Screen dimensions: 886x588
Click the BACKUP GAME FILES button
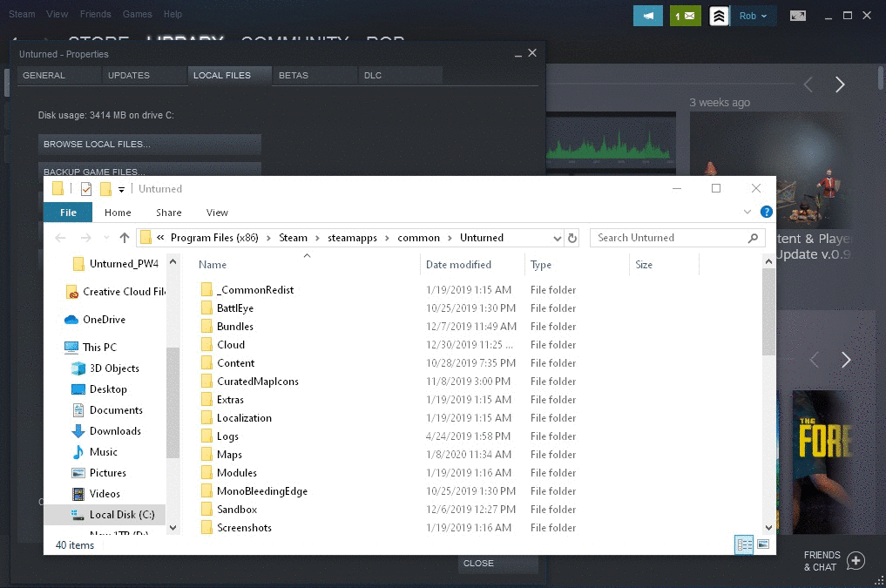tap(149, 170)
